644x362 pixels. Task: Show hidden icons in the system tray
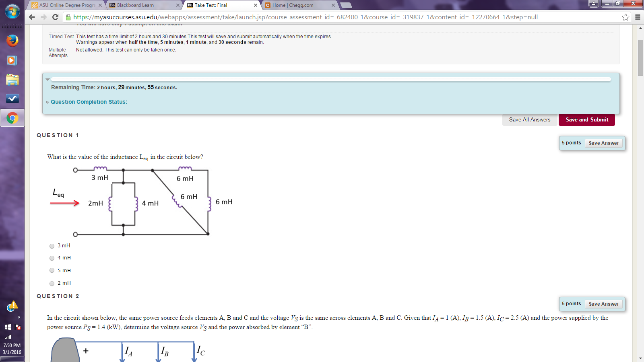click(x=18, y=317)
